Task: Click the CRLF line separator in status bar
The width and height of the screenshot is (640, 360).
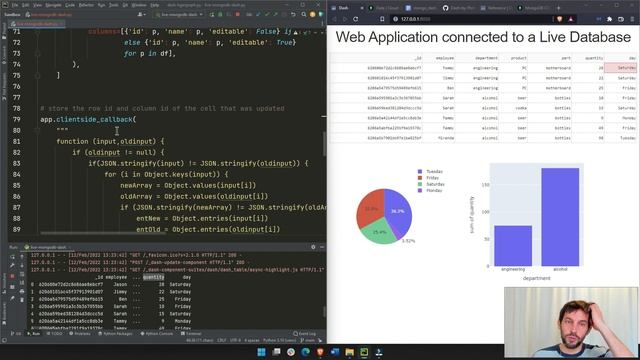Action: (x=222, y=340)
